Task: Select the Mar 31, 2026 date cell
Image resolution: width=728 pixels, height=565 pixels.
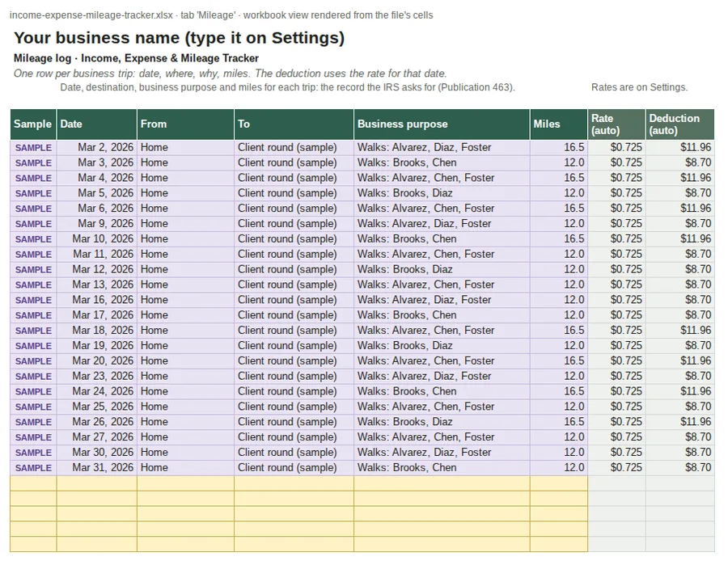Action: tap(96, 468)
